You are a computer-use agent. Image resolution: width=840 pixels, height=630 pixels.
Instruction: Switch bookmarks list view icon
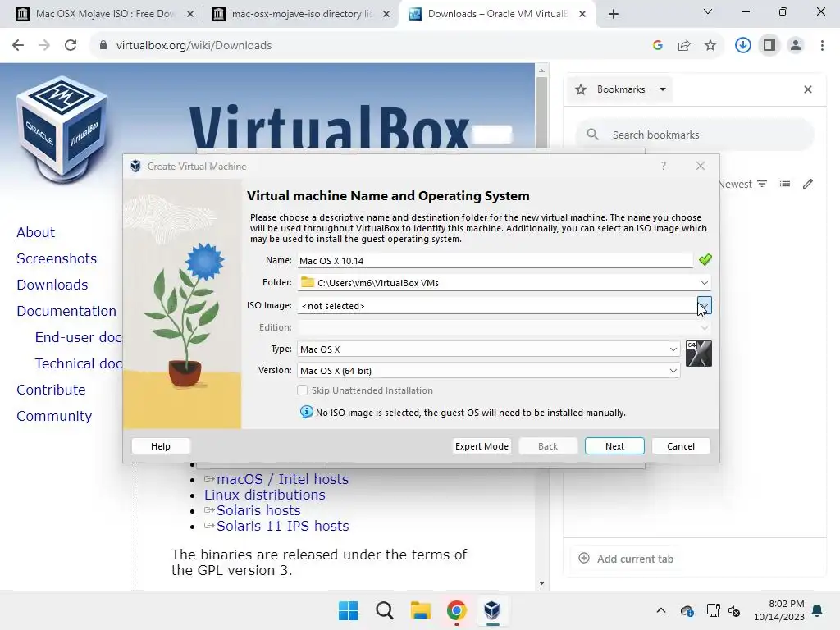(x=785, y=185)
